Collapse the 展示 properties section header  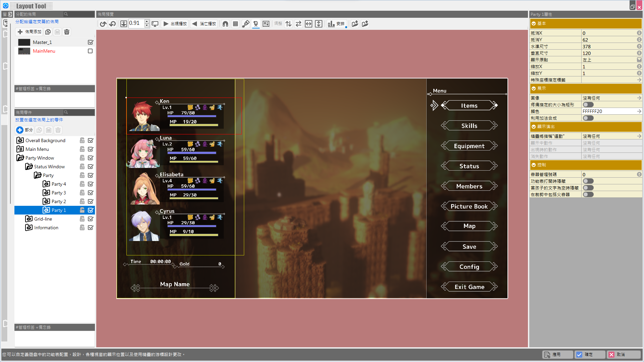pyautogui.click(x=534, y=88)
